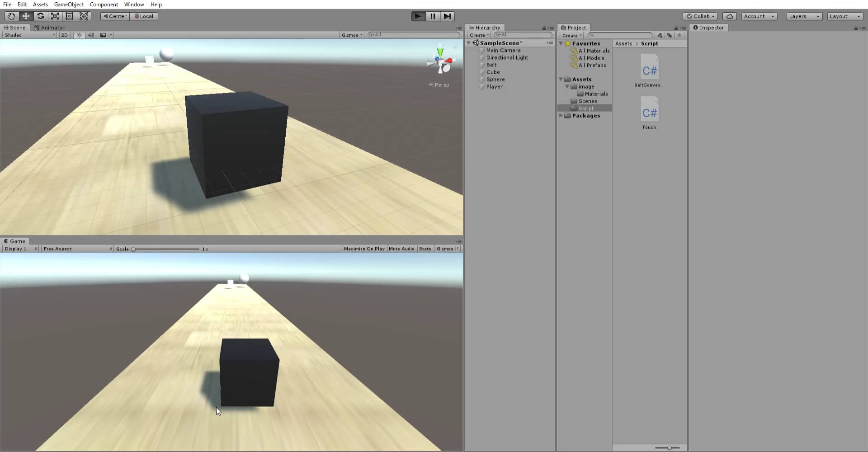Expand the Packages folder in Project panel
The height and width of the screenshot is (452, 868).
pyautogui.click(x=561, y=115)
